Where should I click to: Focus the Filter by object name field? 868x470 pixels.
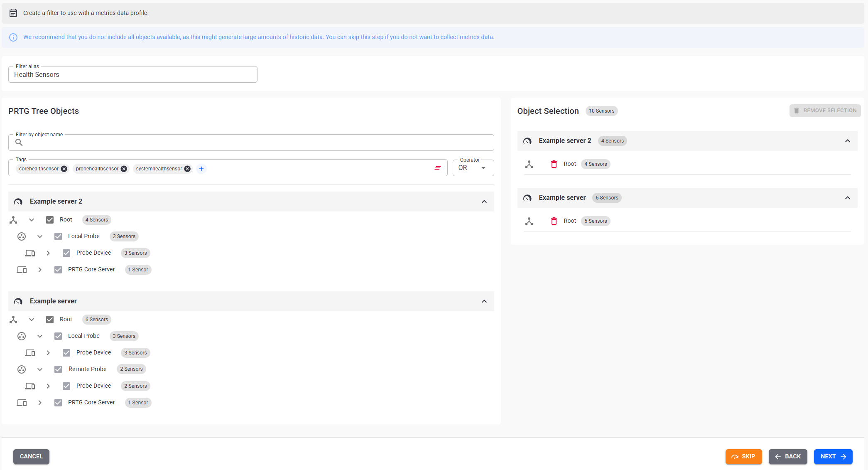[251, 143]
